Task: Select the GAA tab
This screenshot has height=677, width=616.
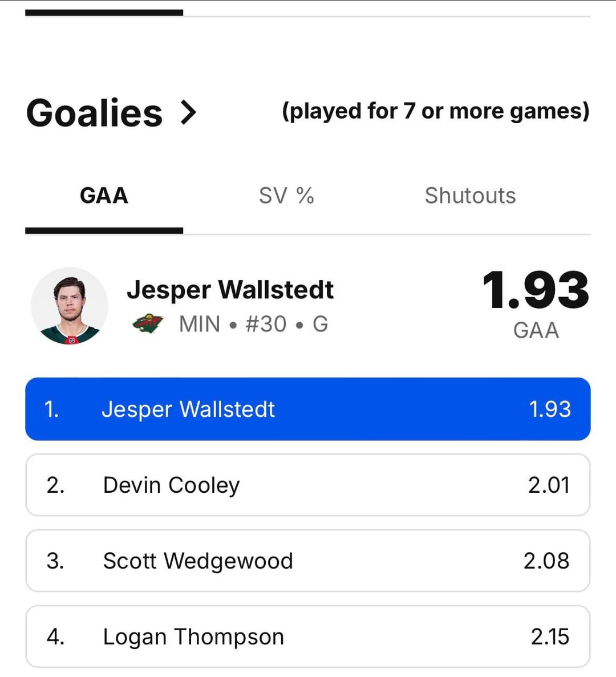Action: click(104, 196)
